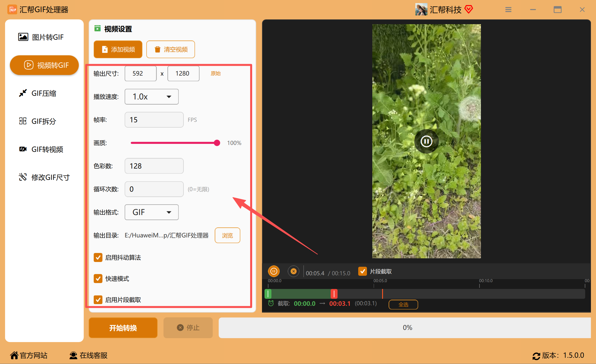
Task: Click the 浏览 browse button
Action: [227, 235]
